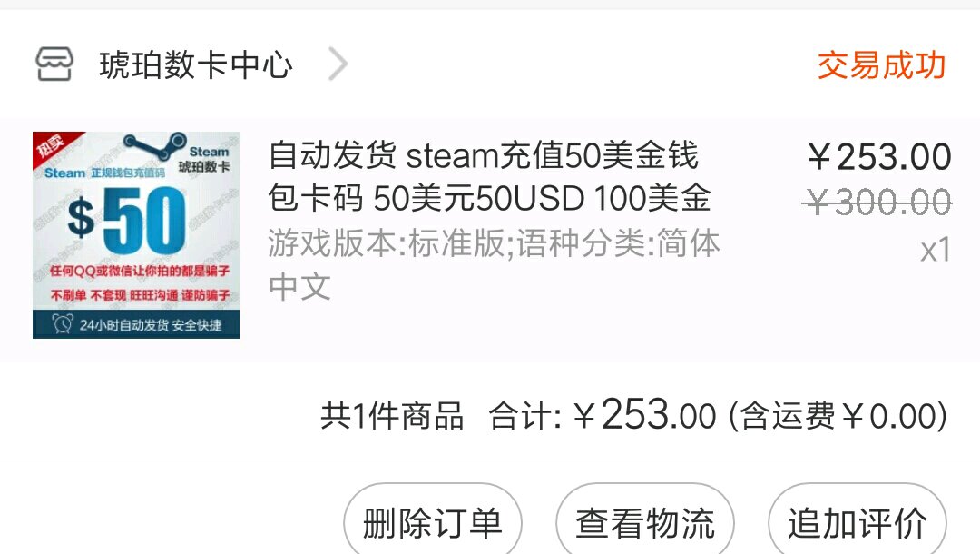Image resolution: width=980 pixels, height=554 pixels.
Task: Tap the shop storefront icon
Action: [x=54, y=64]
